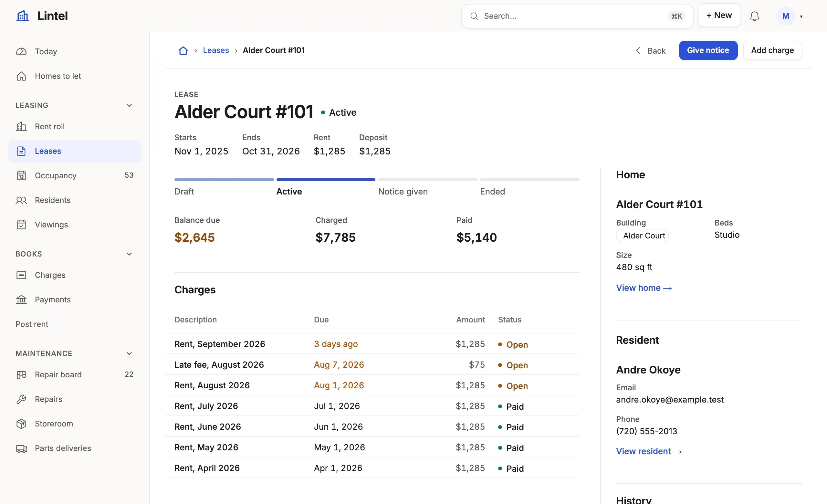Click the Active stage progress bar
This screenshot has width=827, height=504.
pyautogui.click(x=326, y=180)
